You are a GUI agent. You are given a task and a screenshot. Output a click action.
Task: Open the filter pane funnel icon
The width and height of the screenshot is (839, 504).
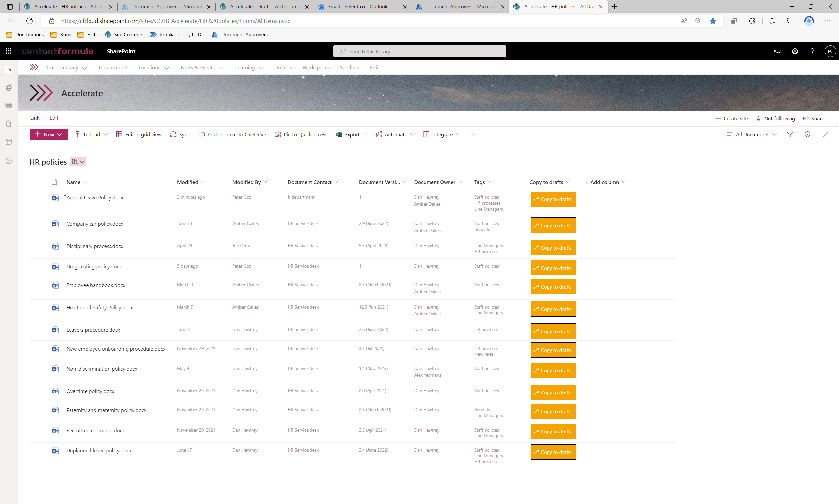pyautogui.click(x=790, y=134)
